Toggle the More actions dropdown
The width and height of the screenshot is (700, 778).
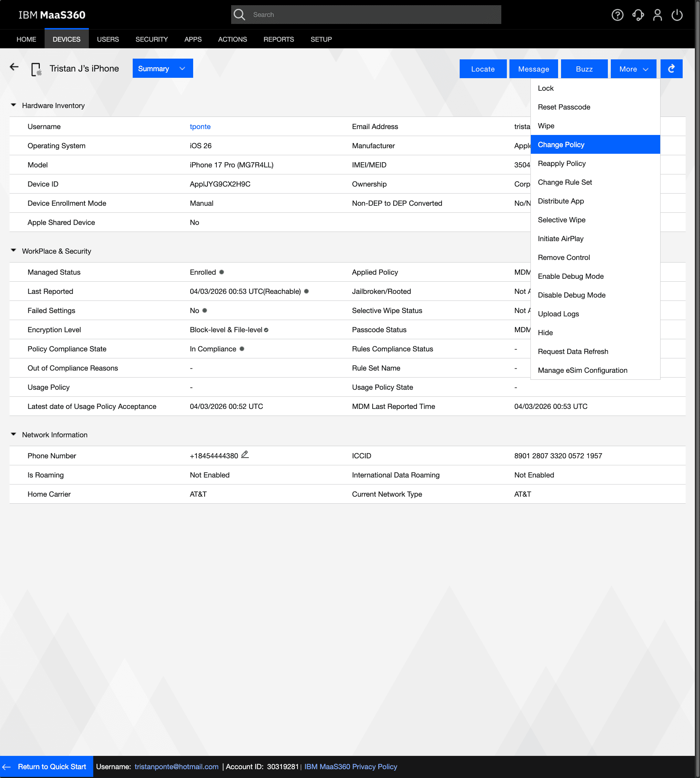[633, 69]
